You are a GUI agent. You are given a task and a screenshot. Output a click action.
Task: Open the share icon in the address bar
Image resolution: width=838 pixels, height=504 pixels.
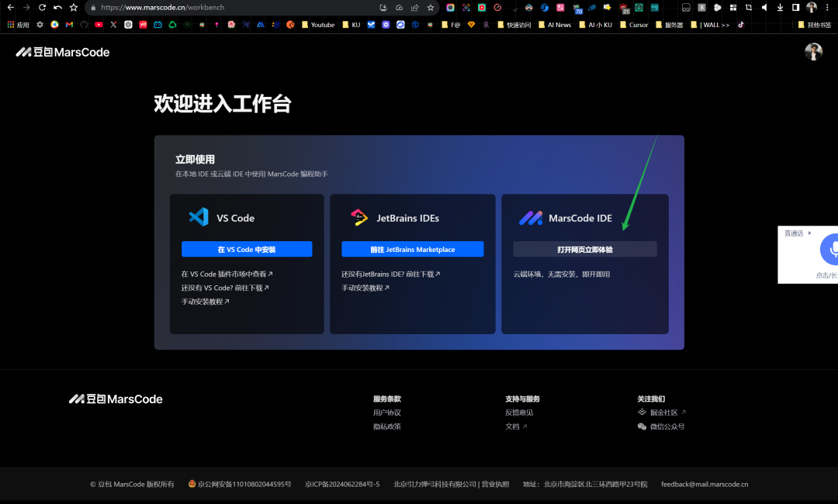click(414, 8)
